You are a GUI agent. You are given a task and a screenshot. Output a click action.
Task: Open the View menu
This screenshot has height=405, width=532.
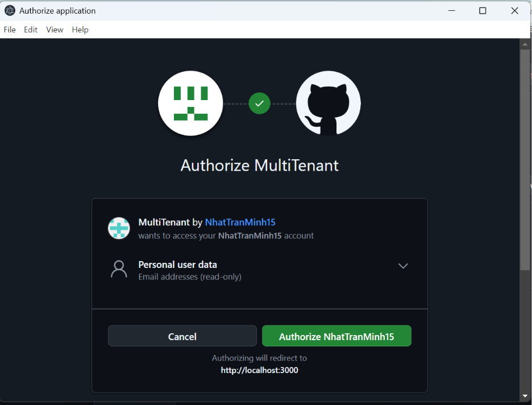(55, 30)
